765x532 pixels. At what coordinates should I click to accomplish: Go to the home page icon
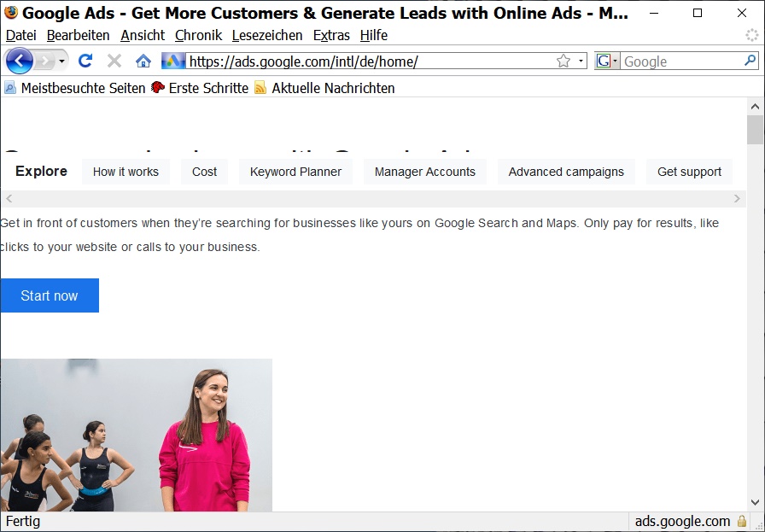point(143,61)
